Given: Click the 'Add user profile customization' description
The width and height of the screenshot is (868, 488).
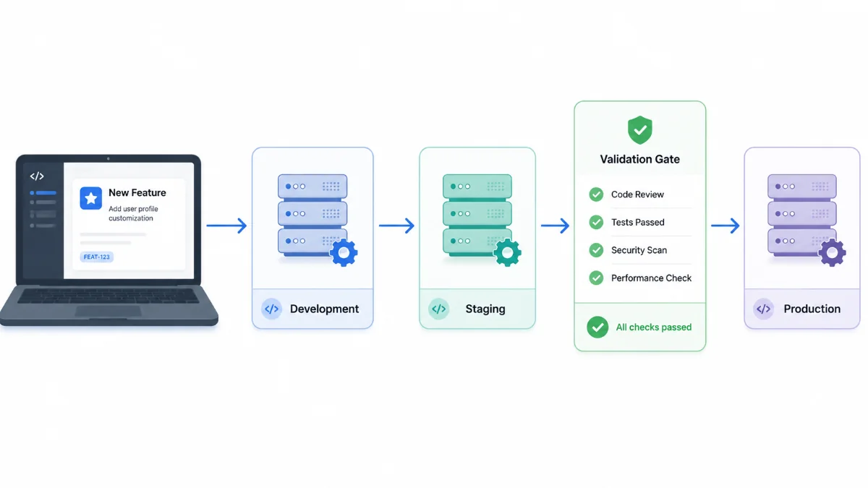Looking at the screenshot, I should click(133, 213).
